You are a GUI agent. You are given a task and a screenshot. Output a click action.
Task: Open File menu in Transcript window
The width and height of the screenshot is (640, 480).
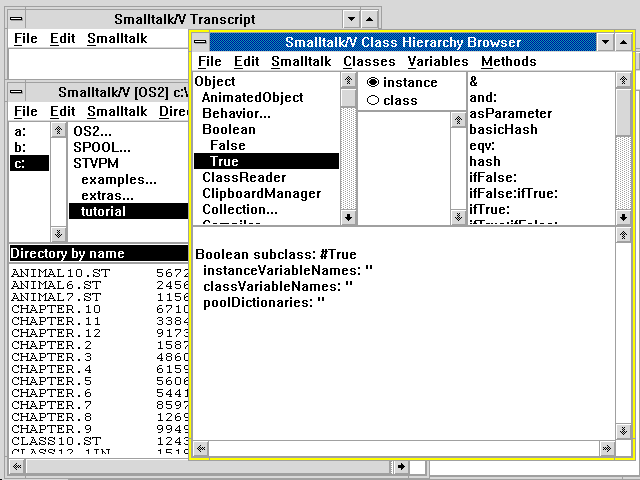coord(26,38)
